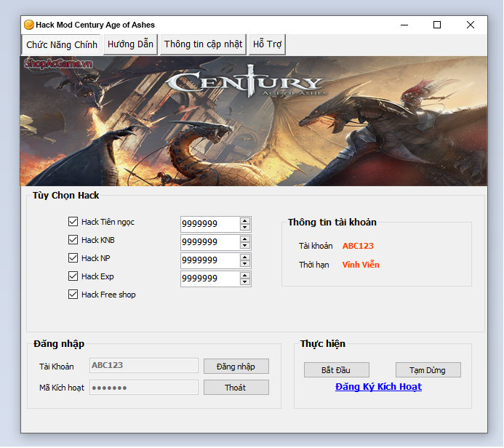Open the Đăng Ký Kích Hoạt link
The width and height of the screenshot is (504, 448).
point(378,387)
